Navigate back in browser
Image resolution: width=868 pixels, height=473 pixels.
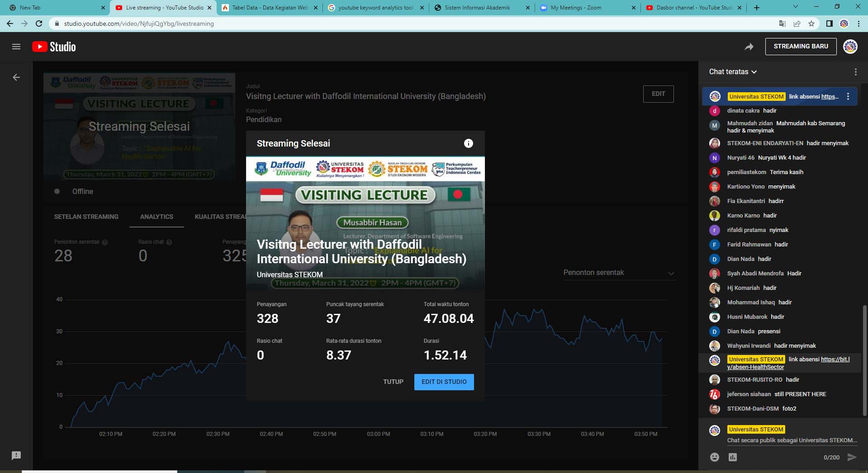coord(10,24)
